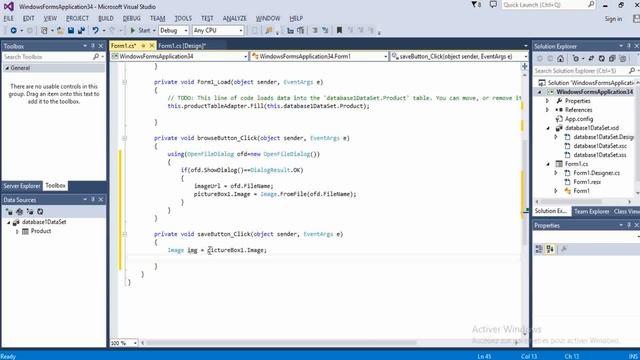This screenshot has height=360, width=640.
Task: Click the Search Toolbox input field
Action: [47, 57]
